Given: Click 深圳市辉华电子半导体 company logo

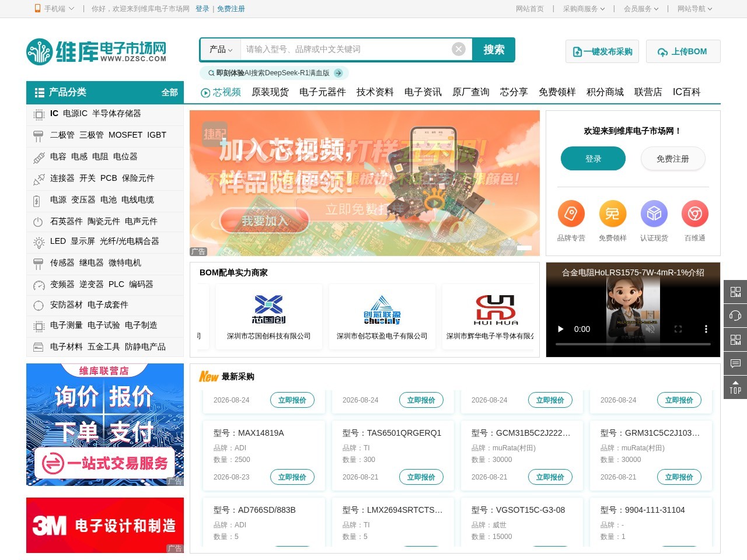Looking at the screenshot, I should (x=495, y=310).
